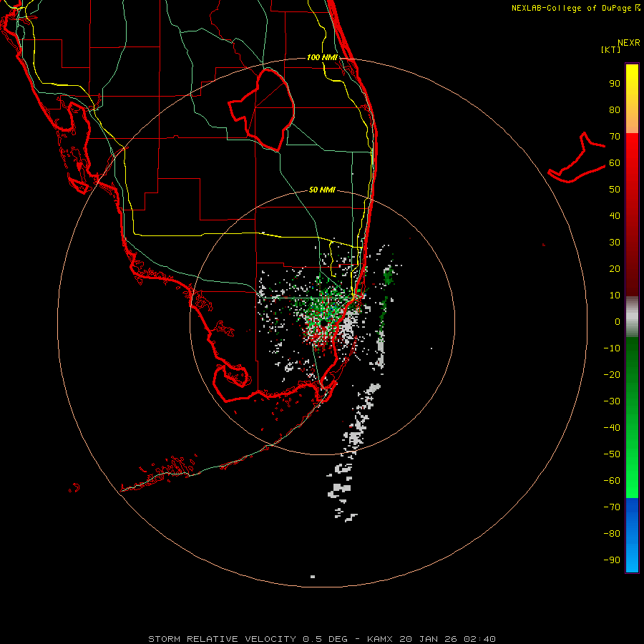Click the 20 value on velocity scale
The height and width of the screenshot is (644, 644).
point(615,268)
